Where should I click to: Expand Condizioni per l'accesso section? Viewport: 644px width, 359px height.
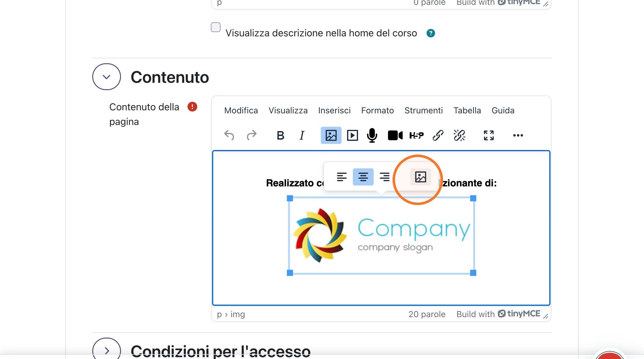[106, 350]
